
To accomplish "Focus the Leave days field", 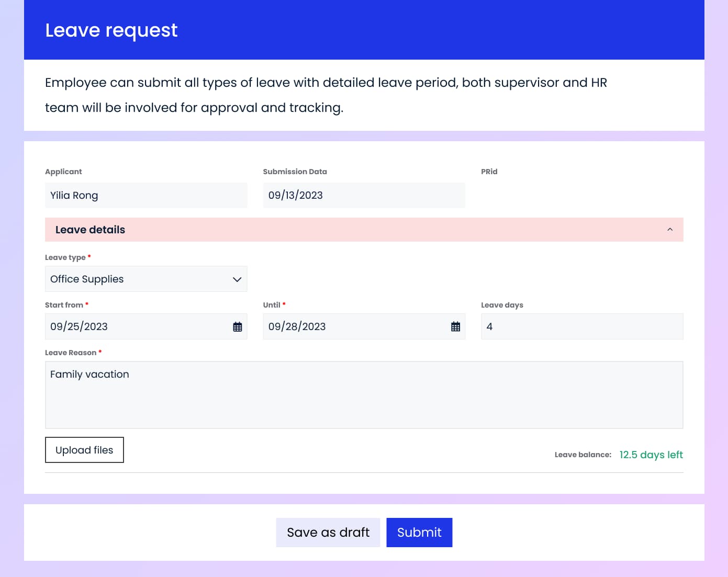I will (581, 327).
